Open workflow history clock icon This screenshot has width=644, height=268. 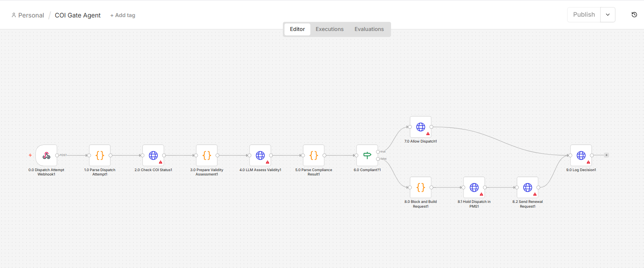pyautogui.click(x=634, y=15)
